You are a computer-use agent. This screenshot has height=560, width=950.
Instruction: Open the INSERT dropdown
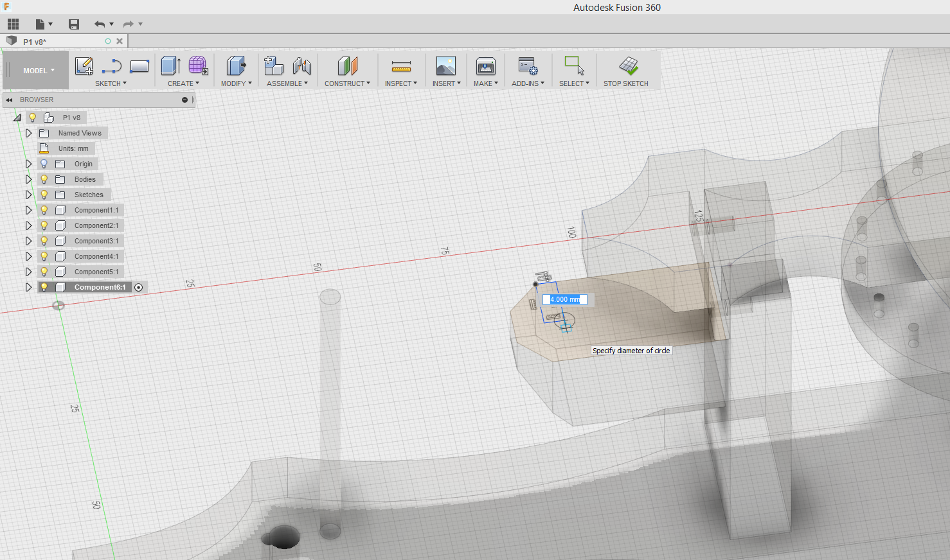coord(446,83)
